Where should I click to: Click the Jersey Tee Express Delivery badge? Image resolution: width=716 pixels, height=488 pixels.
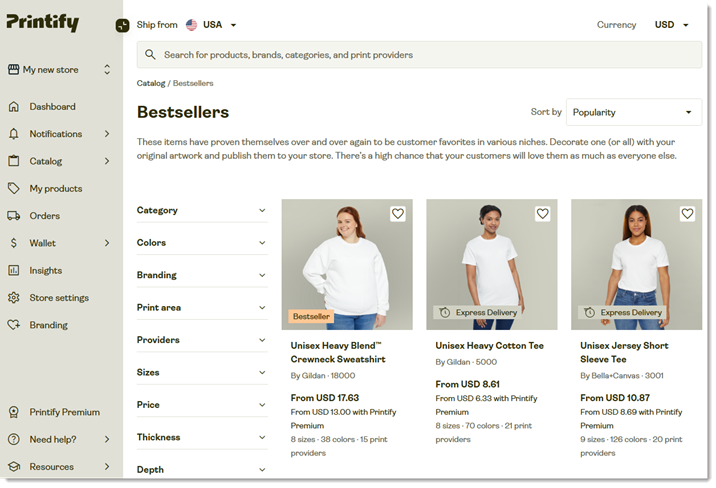tap(623, 312)
